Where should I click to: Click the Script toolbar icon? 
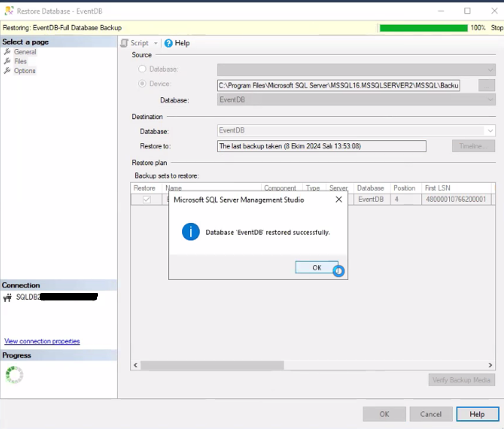[125, 43]
